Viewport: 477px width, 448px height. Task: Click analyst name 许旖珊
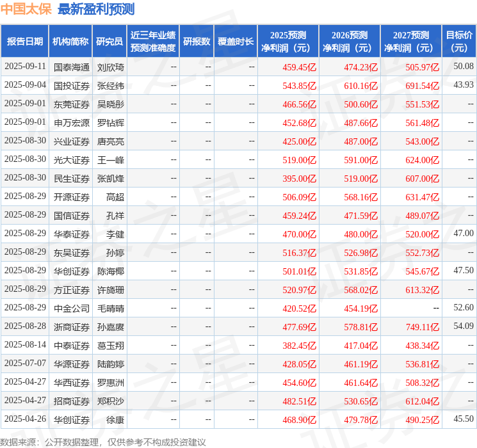pos(110,290)
